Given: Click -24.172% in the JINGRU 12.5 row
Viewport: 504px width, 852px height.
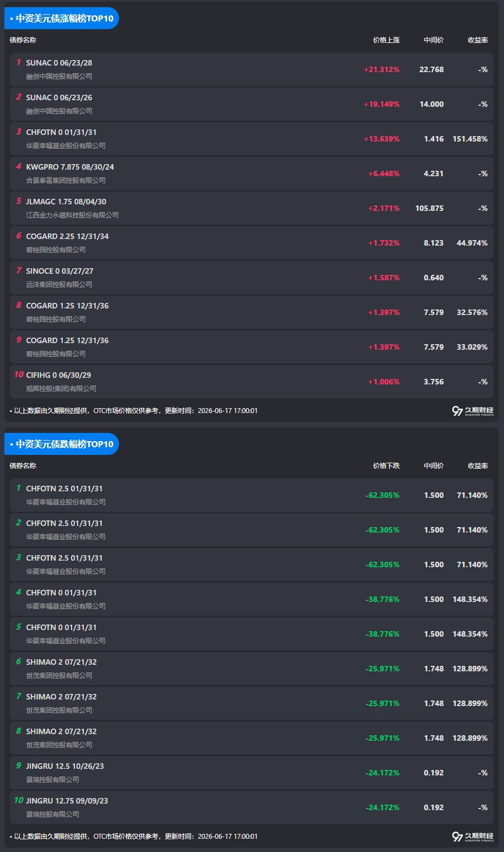Looking at the screenshot, I should click(x=382, y=773).
